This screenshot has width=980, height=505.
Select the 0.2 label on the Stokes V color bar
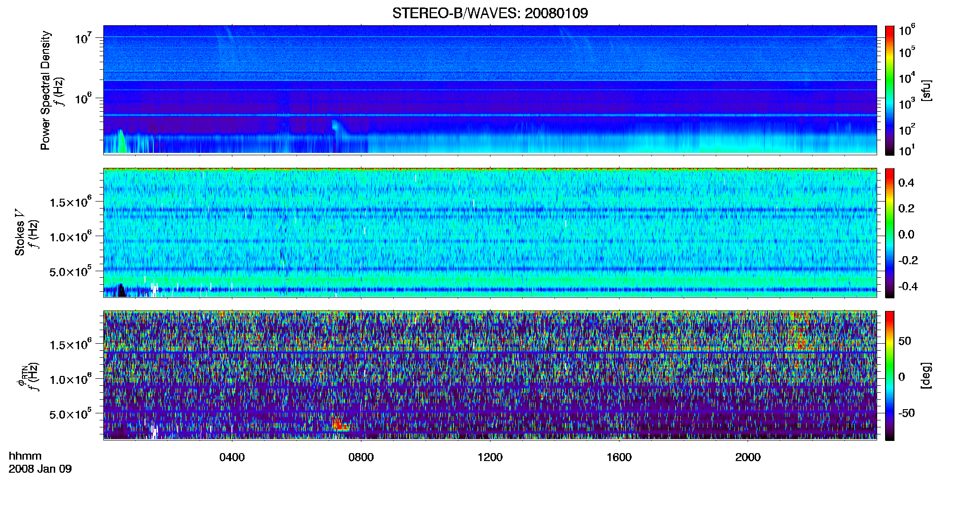(x=906, y=209)
